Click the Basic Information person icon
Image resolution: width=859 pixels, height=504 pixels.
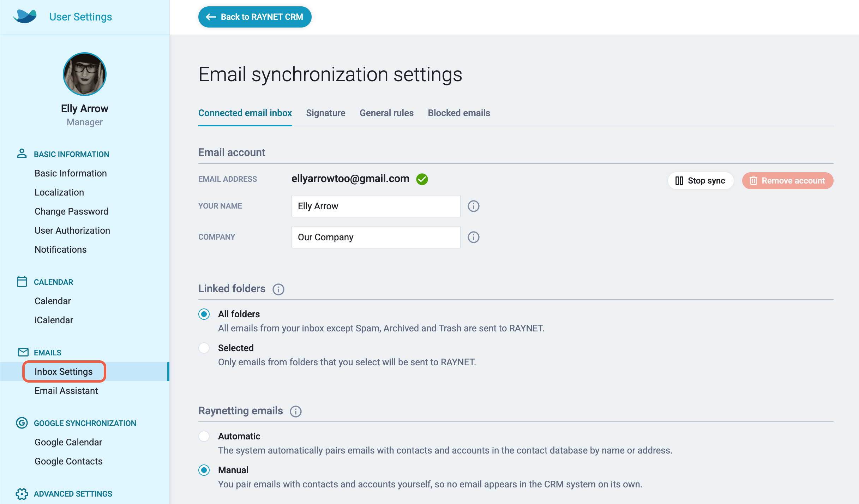tap(22, 154)
